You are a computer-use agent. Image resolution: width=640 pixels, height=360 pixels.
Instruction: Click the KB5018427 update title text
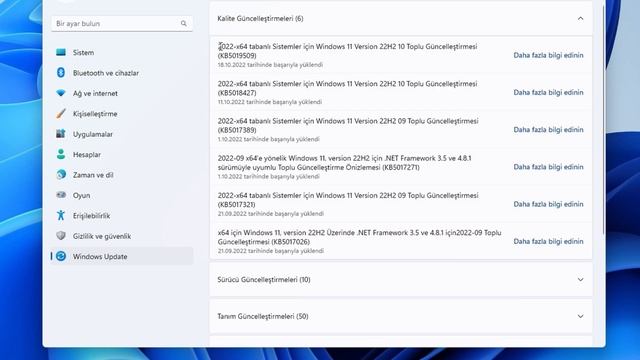click(x=347, y=88)
